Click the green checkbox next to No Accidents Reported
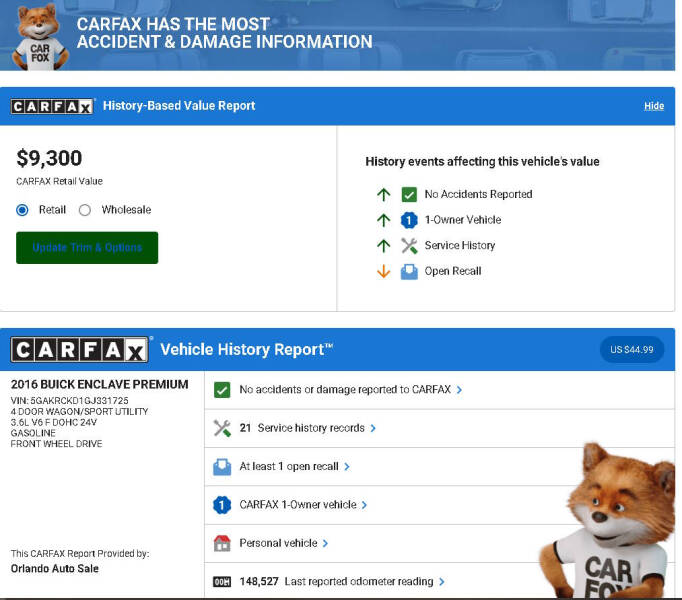682x600 pixels. [x=409, y=194]
